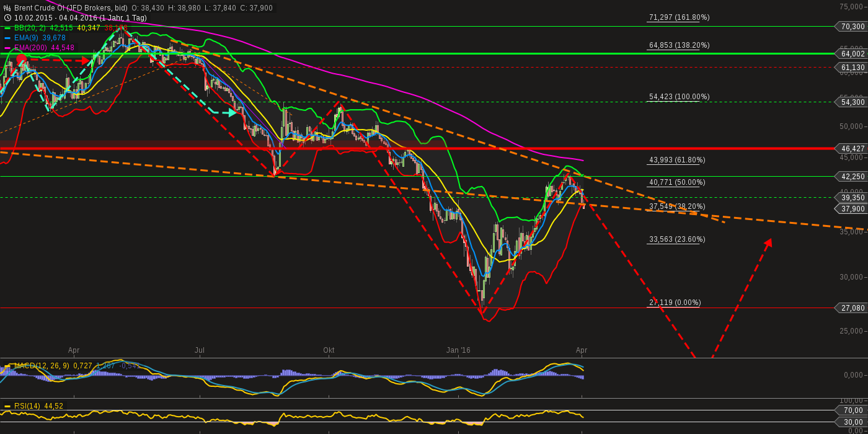Click the 61,130 price tag on axis

coord(851,67)
